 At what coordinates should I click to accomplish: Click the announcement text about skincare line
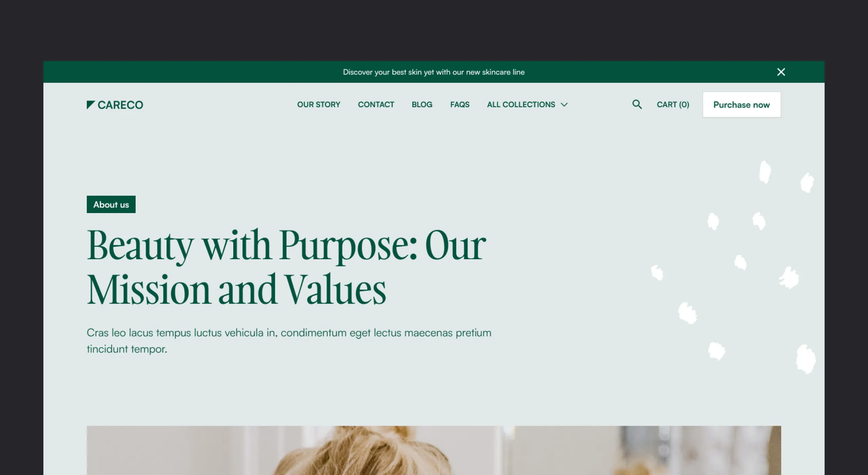pyautogui.click(x=434, y=72)
